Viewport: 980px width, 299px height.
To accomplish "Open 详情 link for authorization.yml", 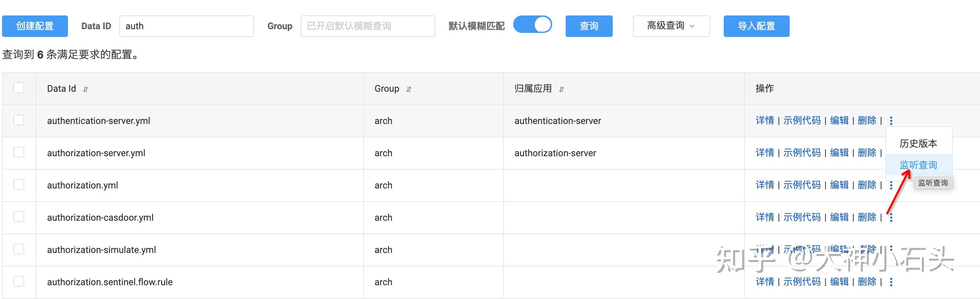I will (765, 185).
